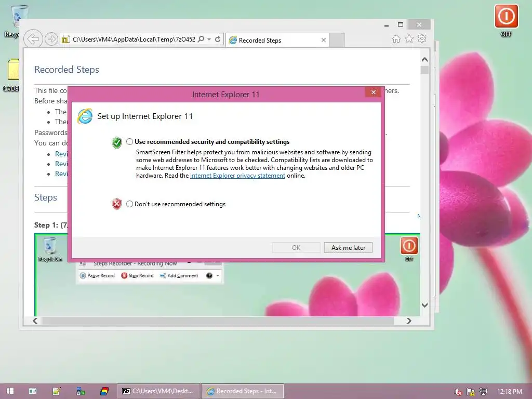Open the IE Tools gear icon

pos(422,38)
